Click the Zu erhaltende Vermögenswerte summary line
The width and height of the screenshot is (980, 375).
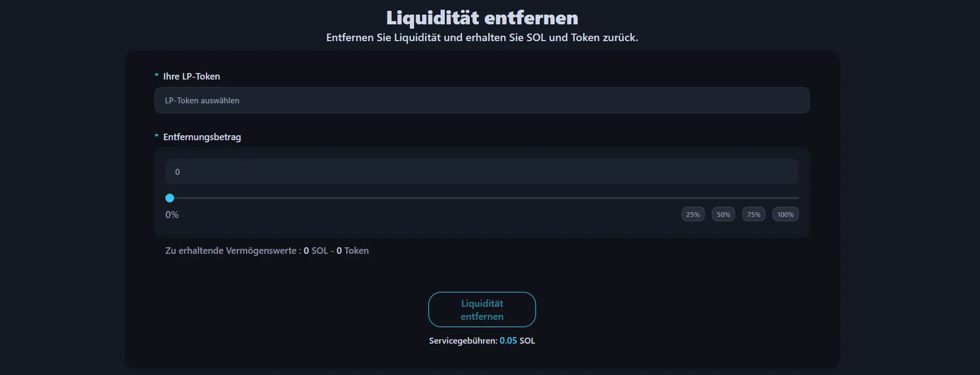[x=267, y=251]
